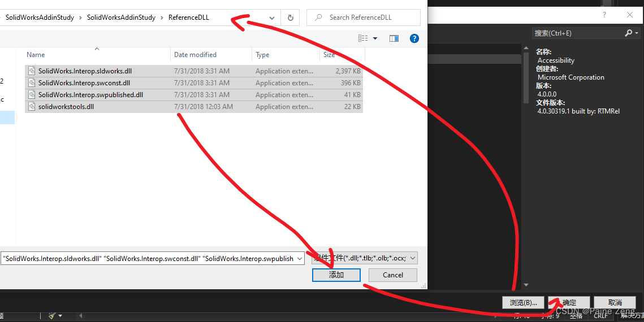Image resolution: width=644 pixels, height=322 pixels.
Task: Sort files by Date modified column
Action: click(x=211, y=55)
